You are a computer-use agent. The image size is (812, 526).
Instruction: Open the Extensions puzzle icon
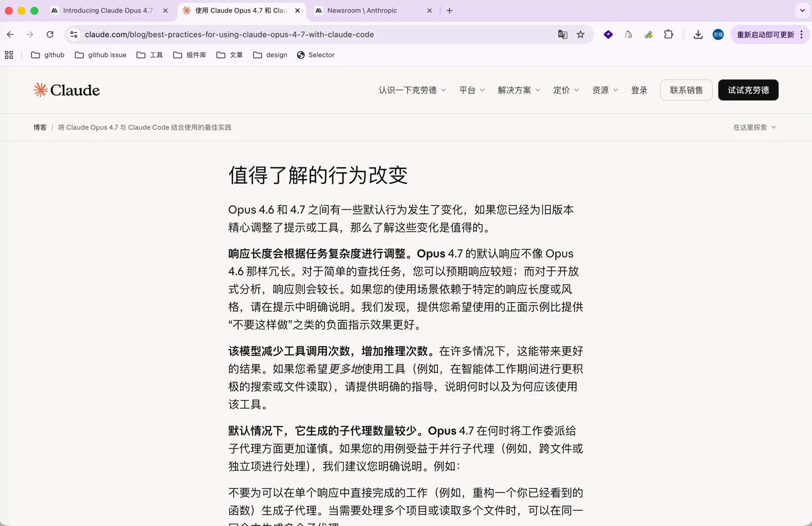click(x=669, y=35)
